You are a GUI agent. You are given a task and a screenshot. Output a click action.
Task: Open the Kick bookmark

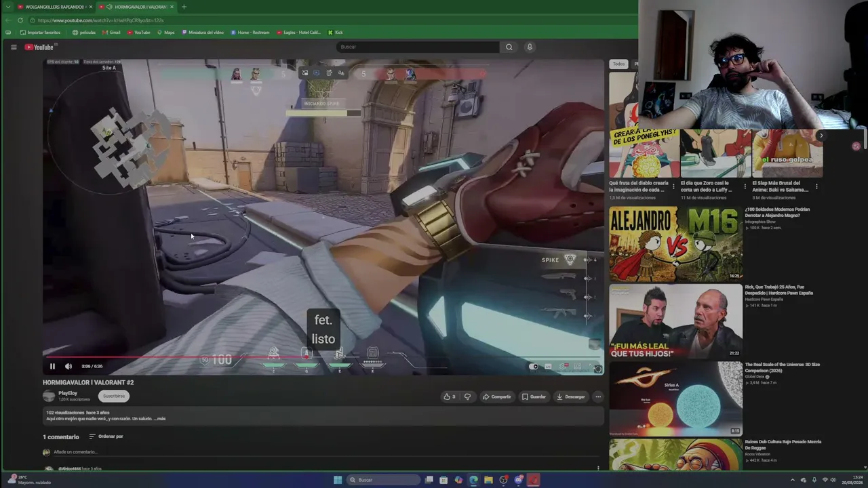(335, 33)
